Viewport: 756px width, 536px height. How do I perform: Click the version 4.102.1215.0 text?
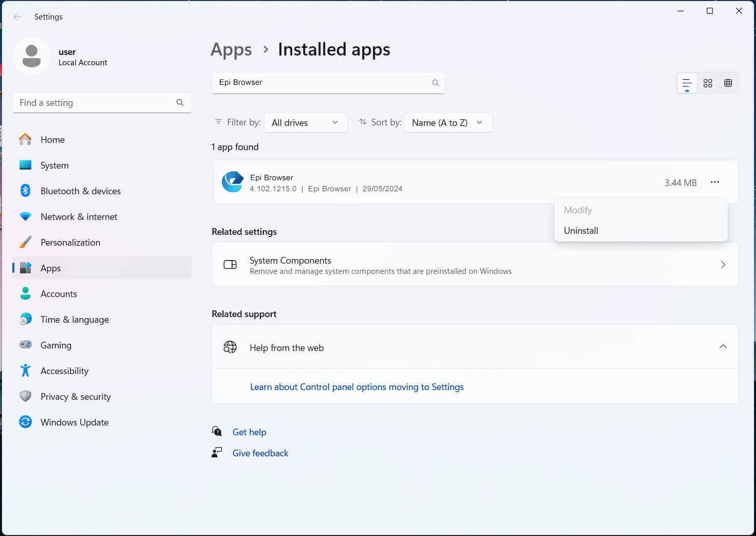click(x=273, y=189)
